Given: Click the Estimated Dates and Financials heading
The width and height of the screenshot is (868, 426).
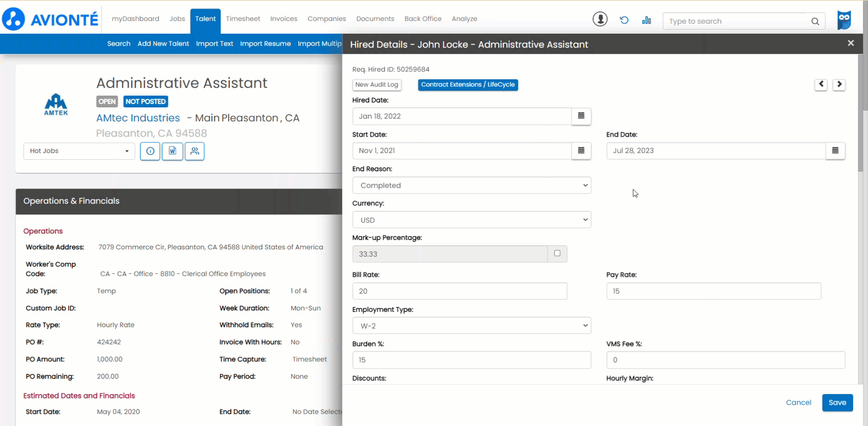Looking at the screenshot, I should click(x=79, y=396).
